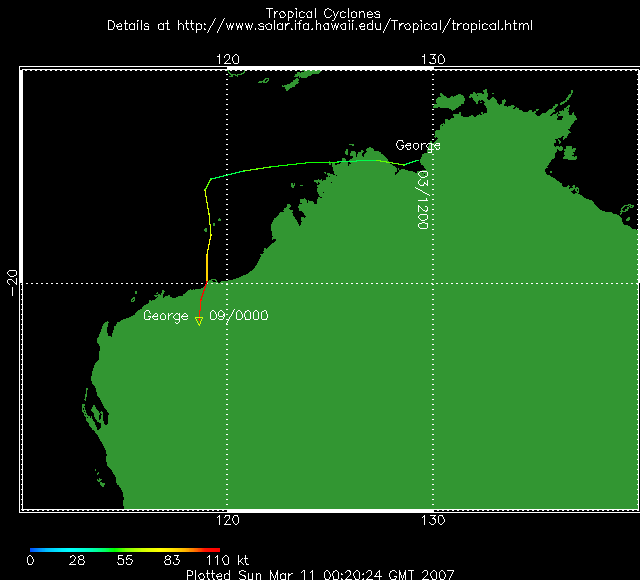Click the bottom 130 longitude label
Screen dimensions: 640x580
432,521
